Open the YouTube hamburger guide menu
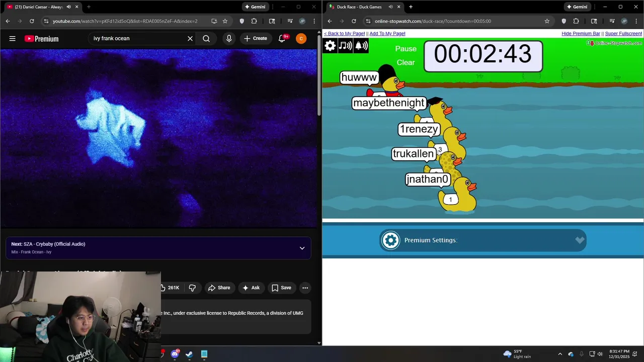644x362 pixels. tap(12, 39)
